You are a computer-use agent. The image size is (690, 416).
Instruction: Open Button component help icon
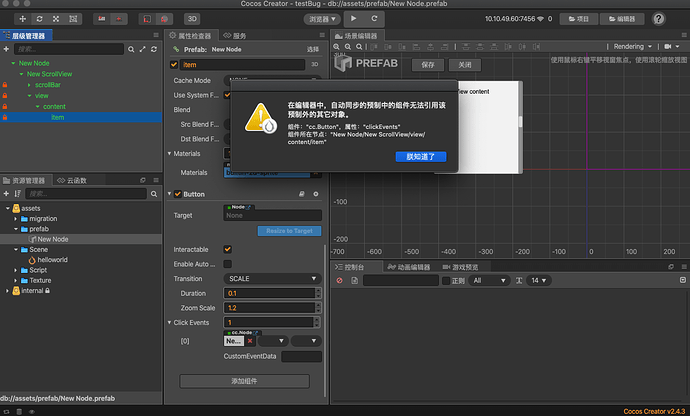click(x=302, y=194)
